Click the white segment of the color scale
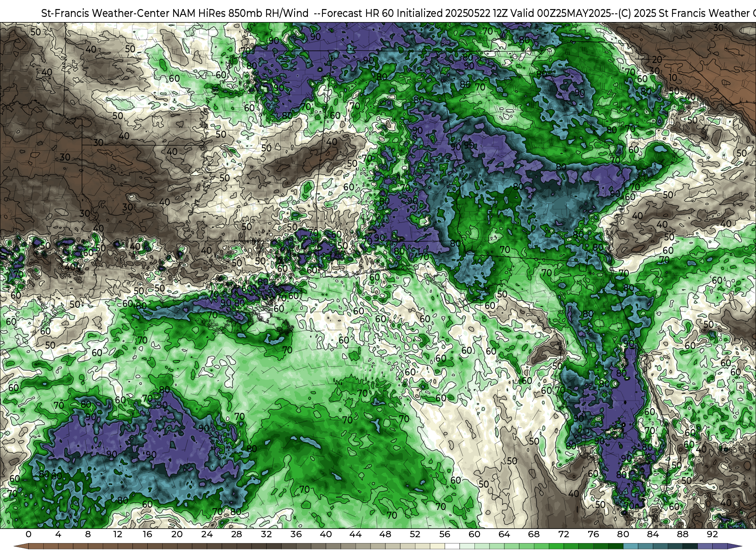This screenshot has height=551, width=756. coord(452,546)
